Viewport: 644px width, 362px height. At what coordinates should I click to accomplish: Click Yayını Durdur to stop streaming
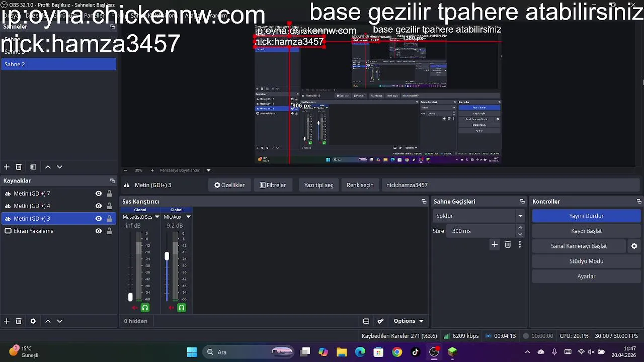586,216
